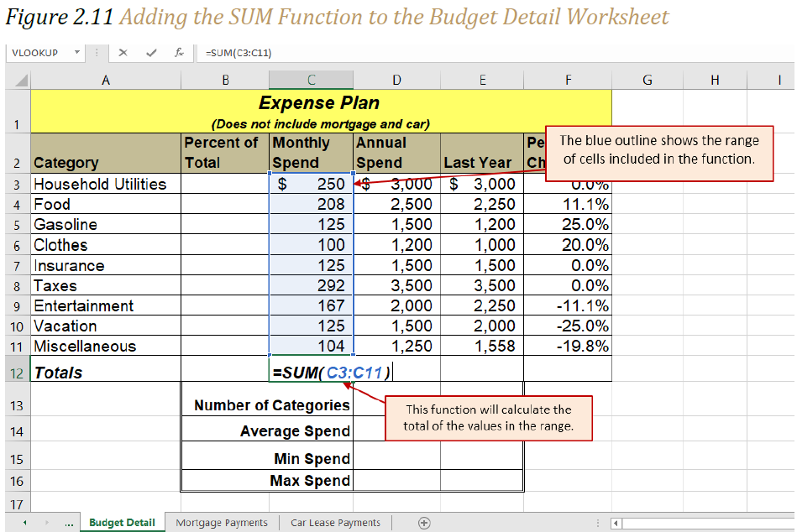Select column A header
This screenshot has width=797, height=532.
pos(106,81)
